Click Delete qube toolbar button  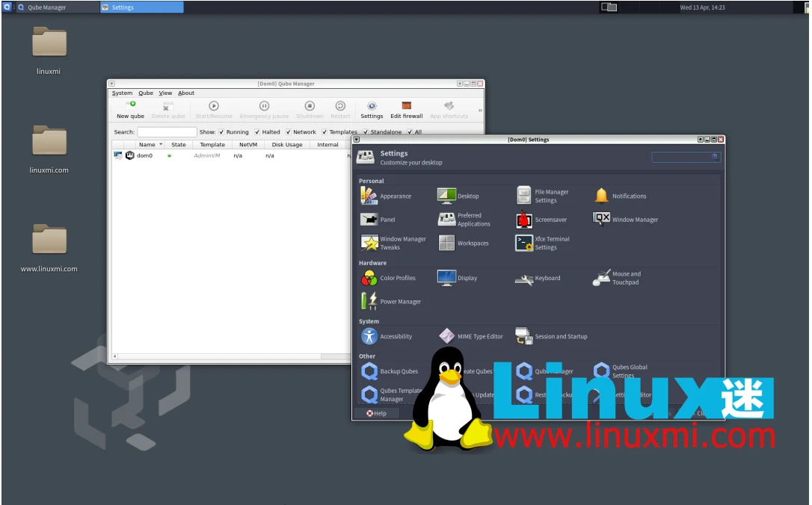point(167,111)
